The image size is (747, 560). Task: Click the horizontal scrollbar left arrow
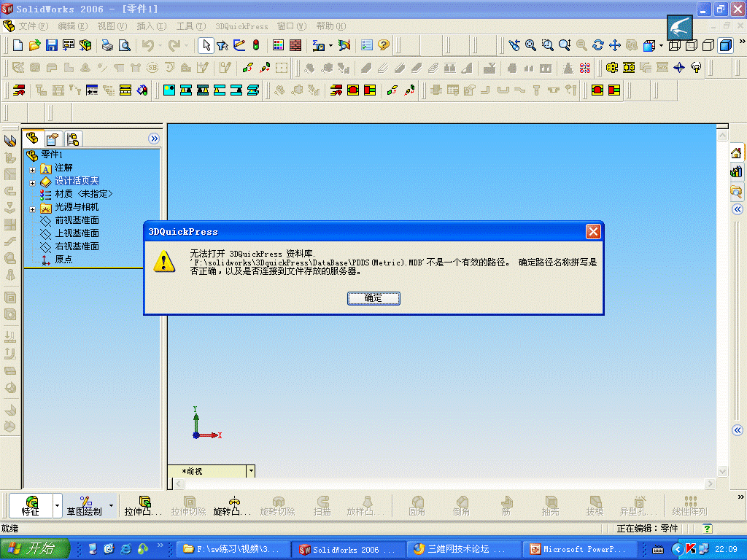click(x=179, y=484)
